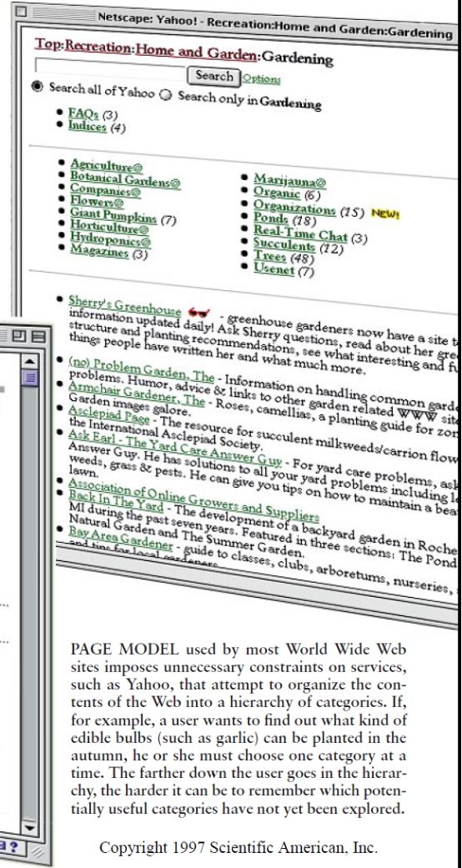Image resolution: width=462 pixels, height=868 pixels.
Task: Open the Organizations category
Action: tap(294, 208)
